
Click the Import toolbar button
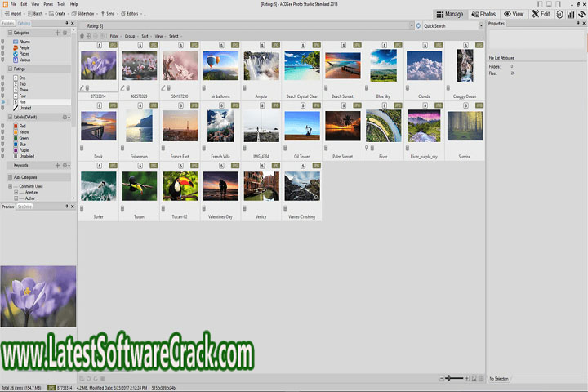point(14,14)
